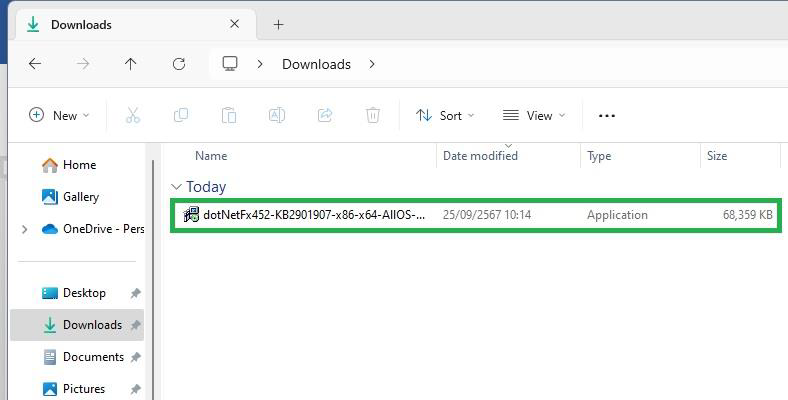
Task: Add a new tab with plus button
Action: tap(279, 24)
